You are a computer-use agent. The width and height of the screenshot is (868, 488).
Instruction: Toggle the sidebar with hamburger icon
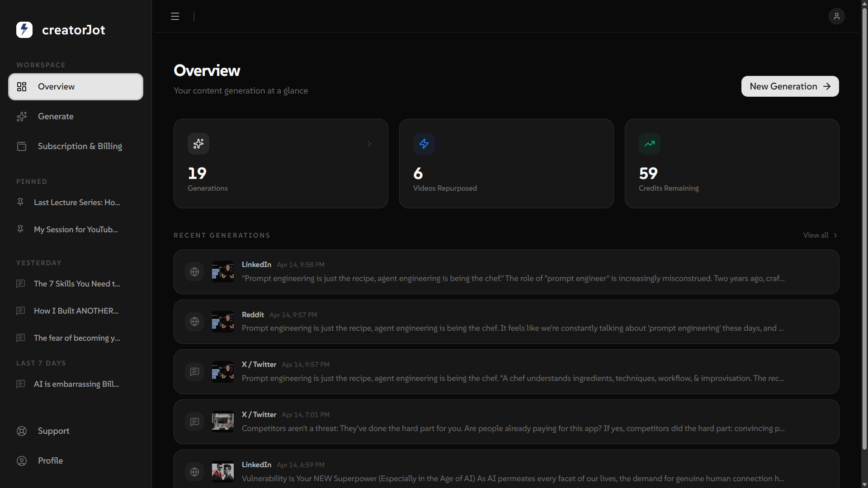coord(175,17)
